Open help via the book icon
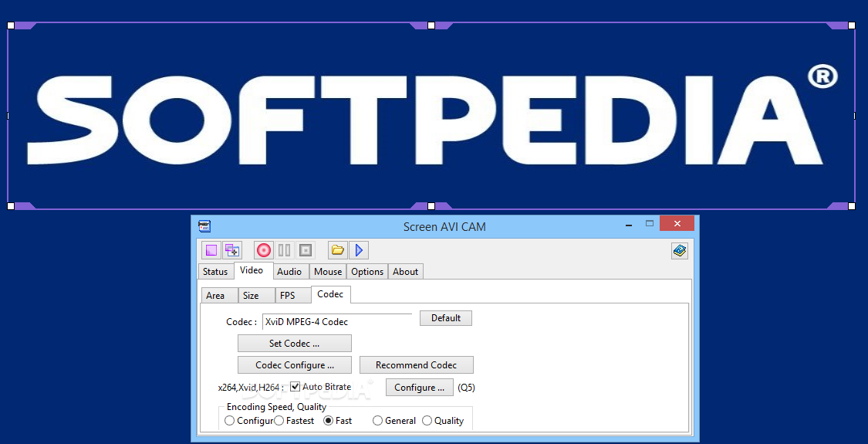868x444 pixels. point(680,250)
